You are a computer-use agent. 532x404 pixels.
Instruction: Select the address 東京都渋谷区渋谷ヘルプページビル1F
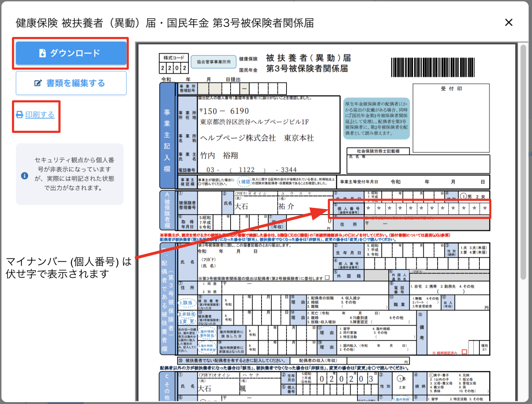254,122
